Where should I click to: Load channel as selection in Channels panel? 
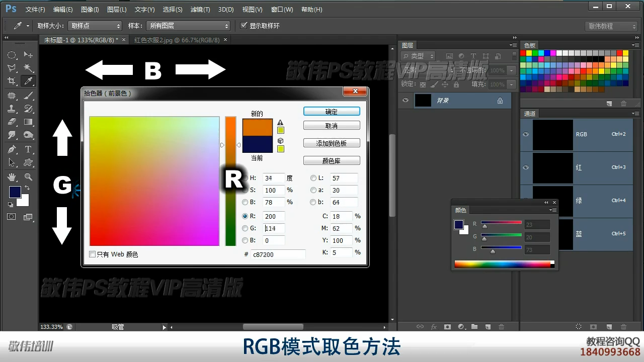579,327
